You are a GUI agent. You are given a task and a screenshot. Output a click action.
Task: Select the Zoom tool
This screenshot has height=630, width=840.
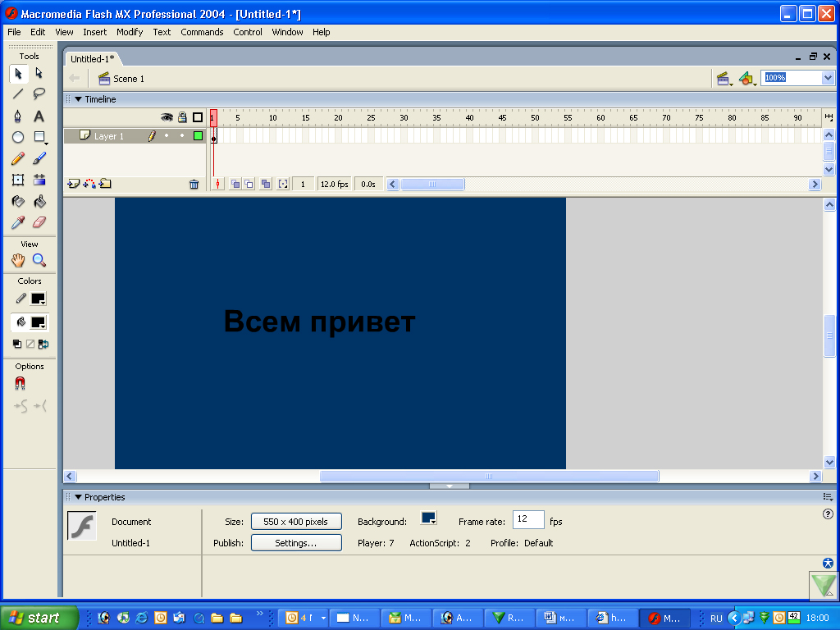(39, 261)
